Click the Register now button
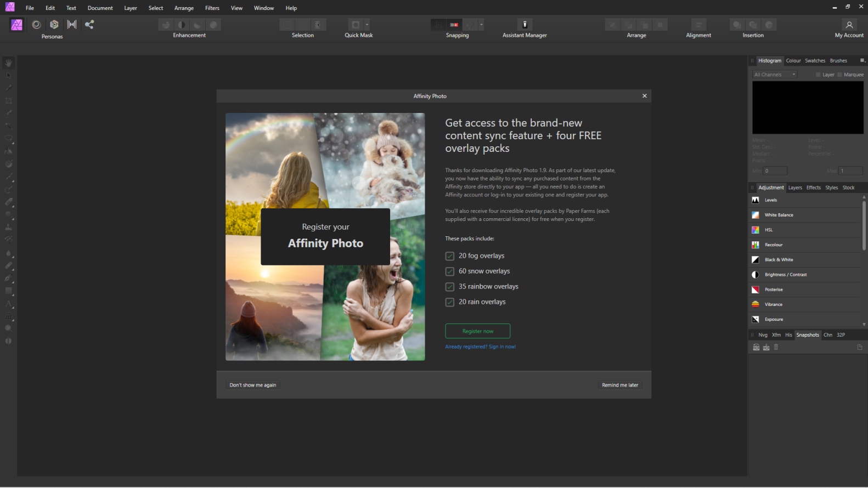This screenshot has height=488, width=868. tap(477, 331)
